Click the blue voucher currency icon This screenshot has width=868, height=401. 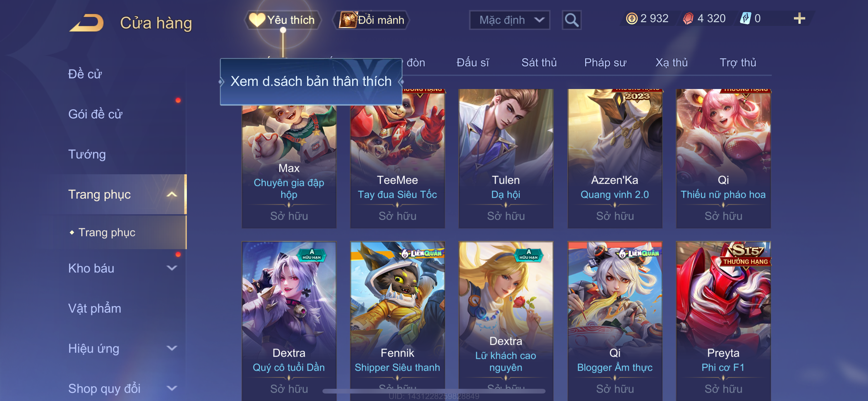click(x=745, y=18)
